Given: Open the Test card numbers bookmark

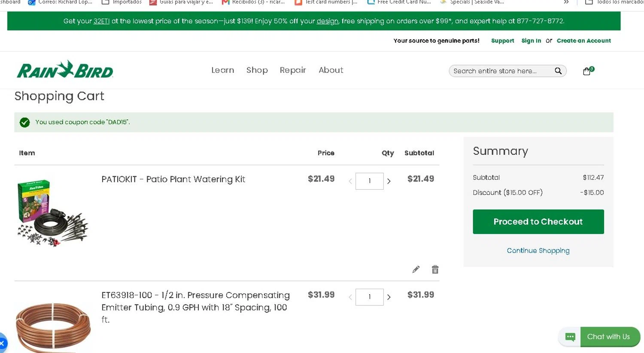Looking at the screenshot, I should click(x=326, y=2).
